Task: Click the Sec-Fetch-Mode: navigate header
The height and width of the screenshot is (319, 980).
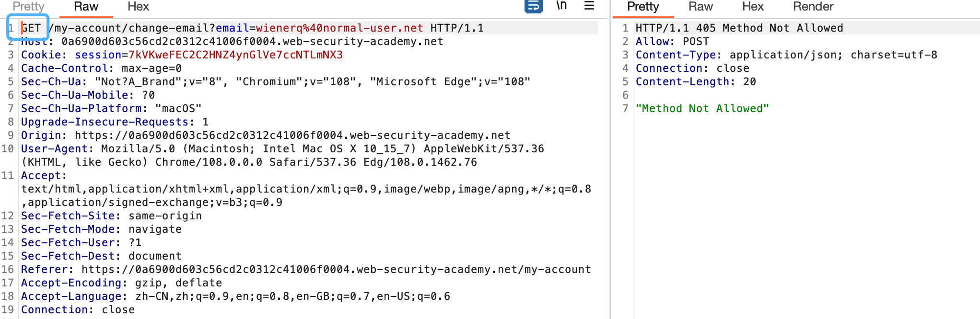Action: [x=101, y=229]
